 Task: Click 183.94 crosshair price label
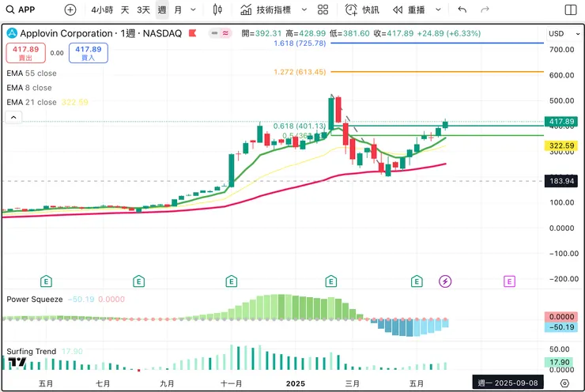tap(561, 181)
